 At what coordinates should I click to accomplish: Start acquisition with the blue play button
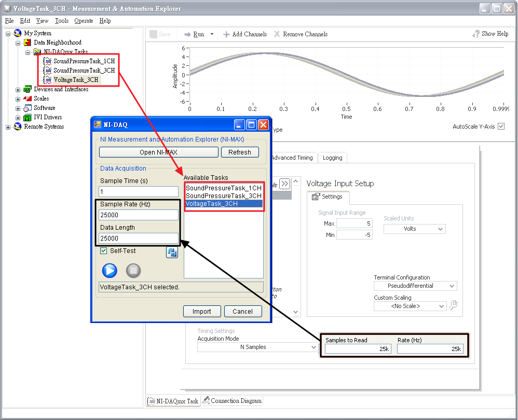point(110,271)
